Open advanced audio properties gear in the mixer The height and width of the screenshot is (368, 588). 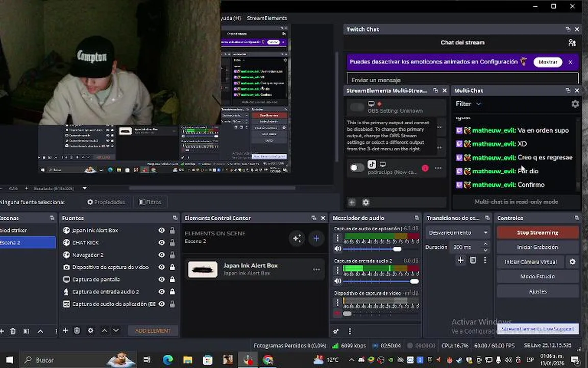point(336,331)
